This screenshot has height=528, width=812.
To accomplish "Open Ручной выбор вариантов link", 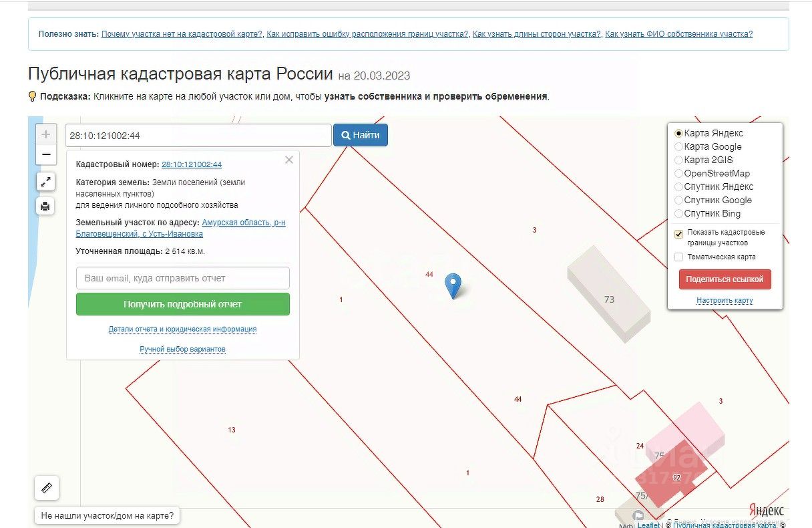I will pyautogui.click(x=182, y=350).
